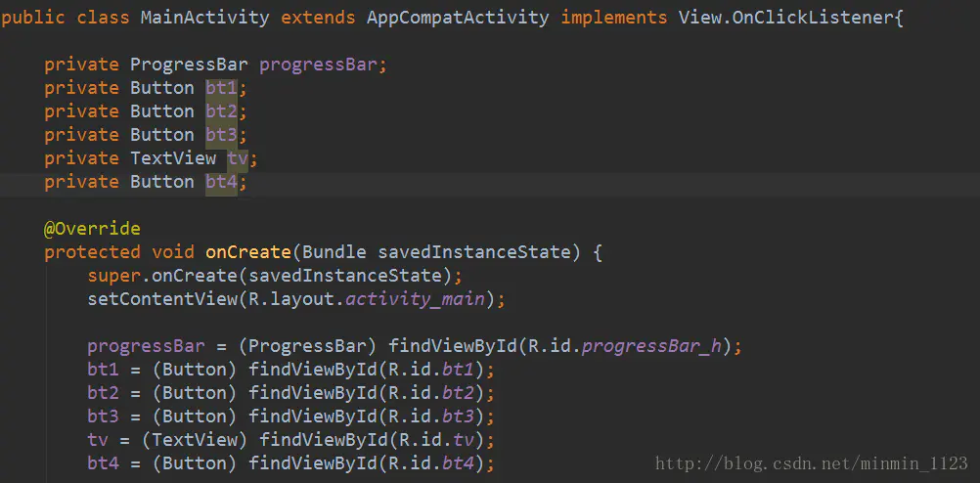Click highlighted "tv" in private TextView declaration
Image resolution: width=980 pixels, height=483 pixels.
[x=238, y=158]
